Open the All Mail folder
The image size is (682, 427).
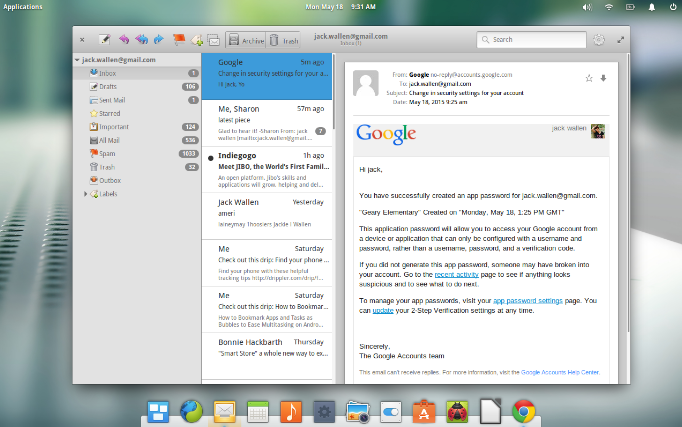[x=137, y=140]
